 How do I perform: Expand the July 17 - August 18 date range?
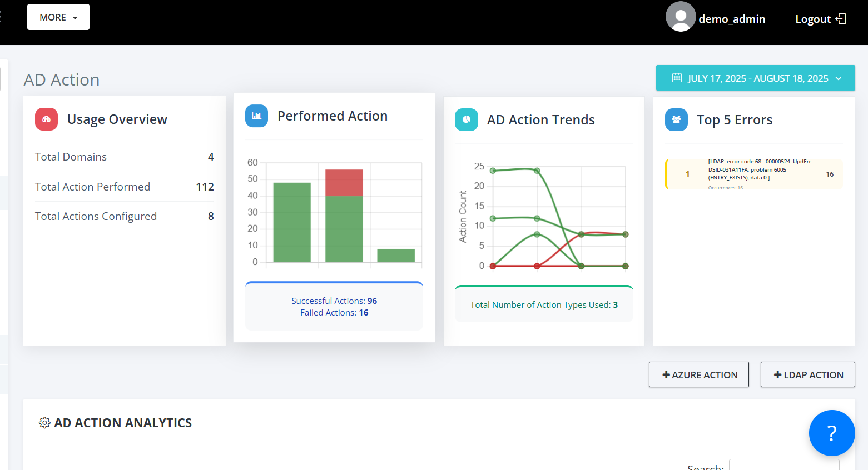(x=755, y=78)
